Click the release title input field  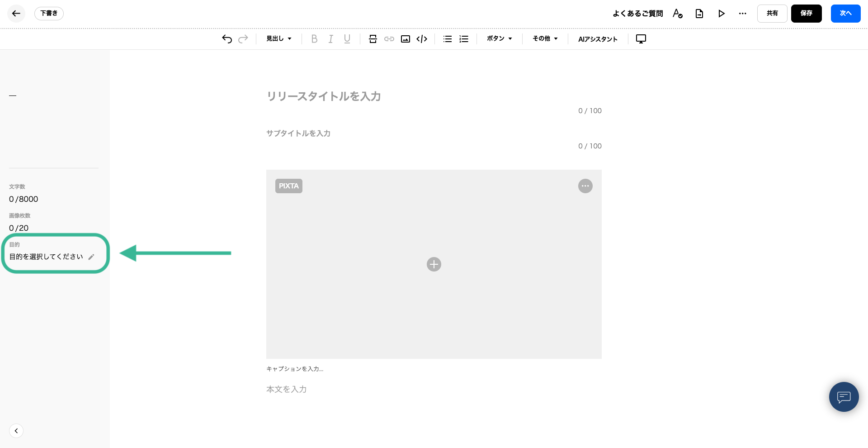[434, 96]
